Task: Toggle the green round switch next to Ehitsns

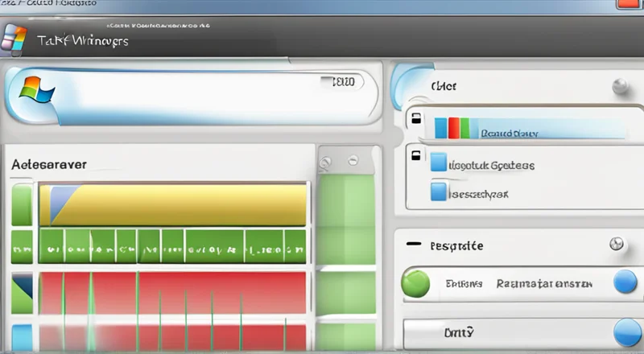Action: pyautogui.click(x=415, y=282)
